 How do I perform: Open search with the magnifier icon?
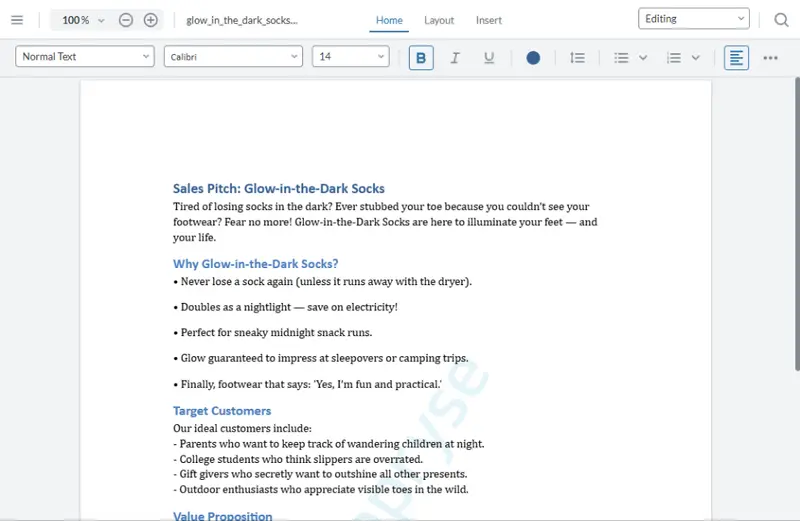click(x=781, y=20)
